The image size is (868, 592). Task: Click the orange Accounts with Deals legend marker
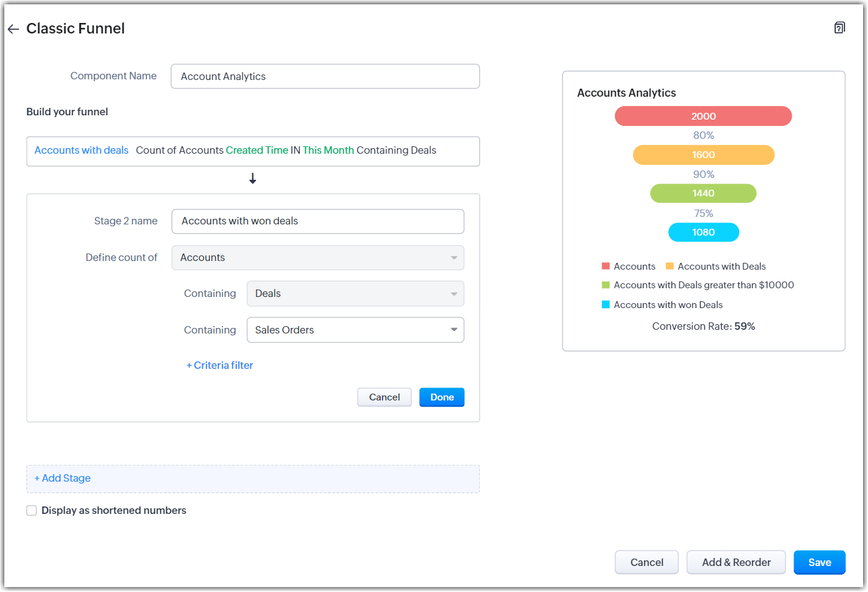pyautogui.click(x=670, y=267)
